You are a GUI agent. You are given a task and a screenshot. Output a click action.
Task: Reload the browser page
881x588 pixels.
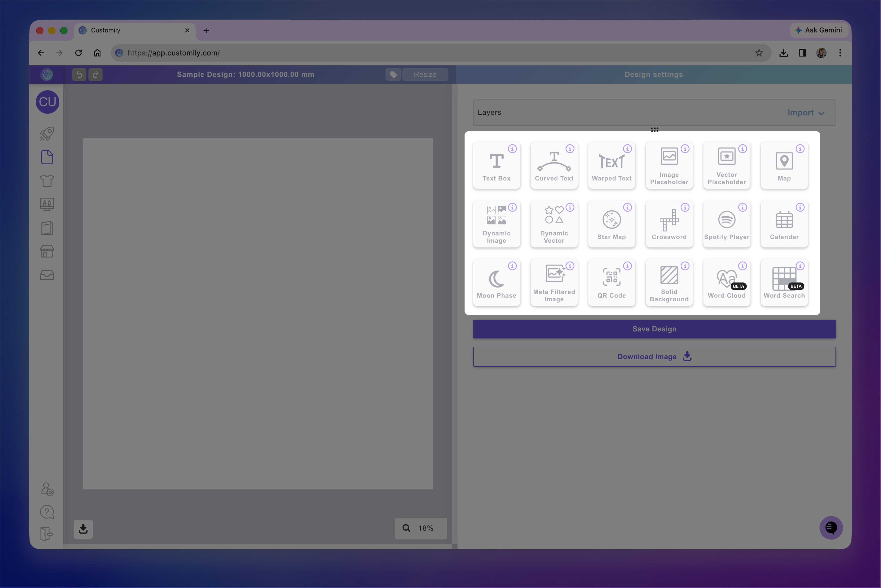click(x=78, y=53)
